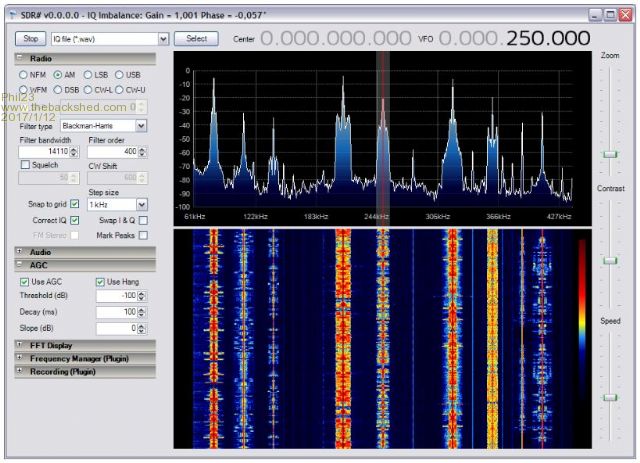Toggle the Snap to grid checkbox
This screenshot has width=640, height=463.
[x=75, y=204]
